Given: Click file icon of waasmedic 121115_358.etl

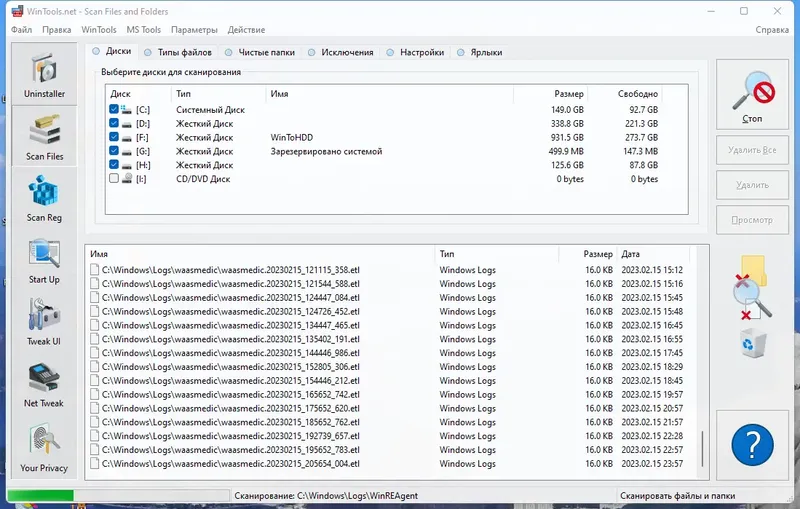Looking at the screenshot, I should [x=94, y=270].
